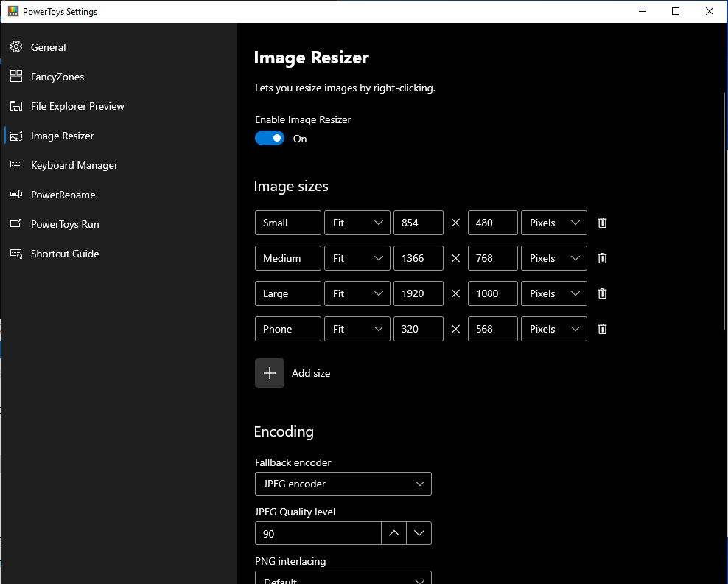Delete the Large image size preset
This screenshot has width=728, height=584.
[x=602, y=293]
